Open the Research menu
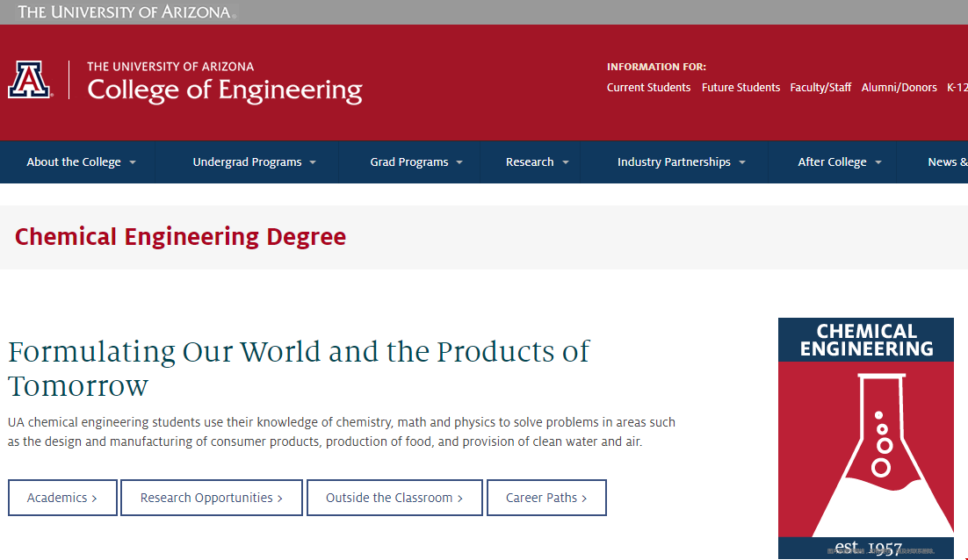This screenshot has width=968, height=560. tap(530, 162)
